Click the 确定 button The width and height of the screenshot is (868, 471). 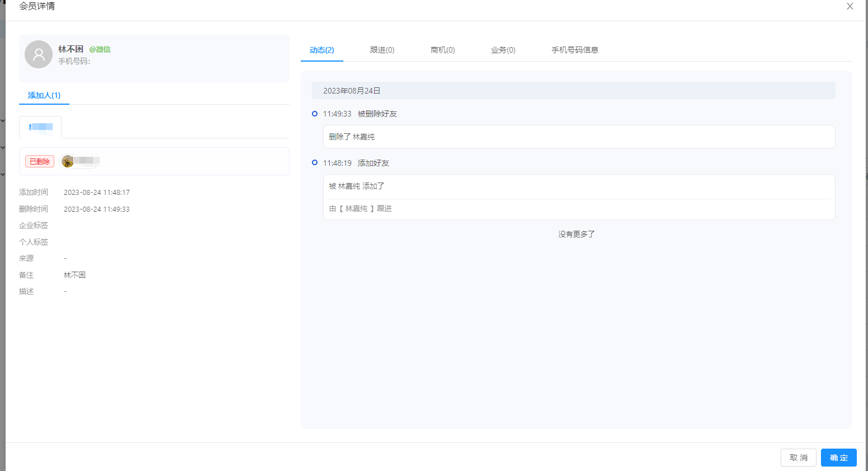(839, 458)
